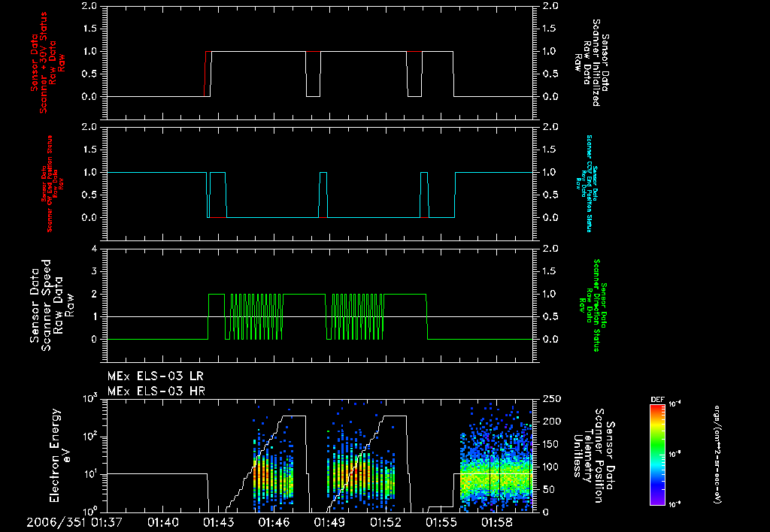Screen dimensions: 770x532
Task: Click the purple bottom of the DEF color bar
Action: click(x=657, y=502)
